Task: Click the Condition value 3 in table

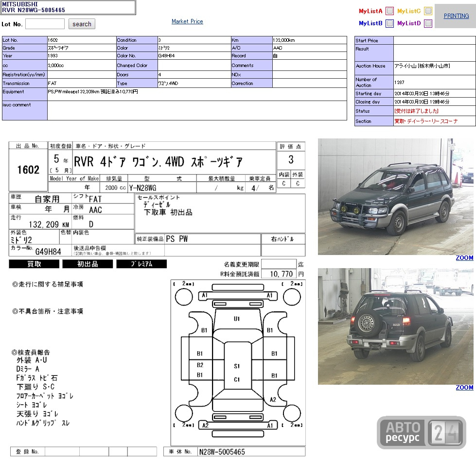Action: (x=159, y=40)
